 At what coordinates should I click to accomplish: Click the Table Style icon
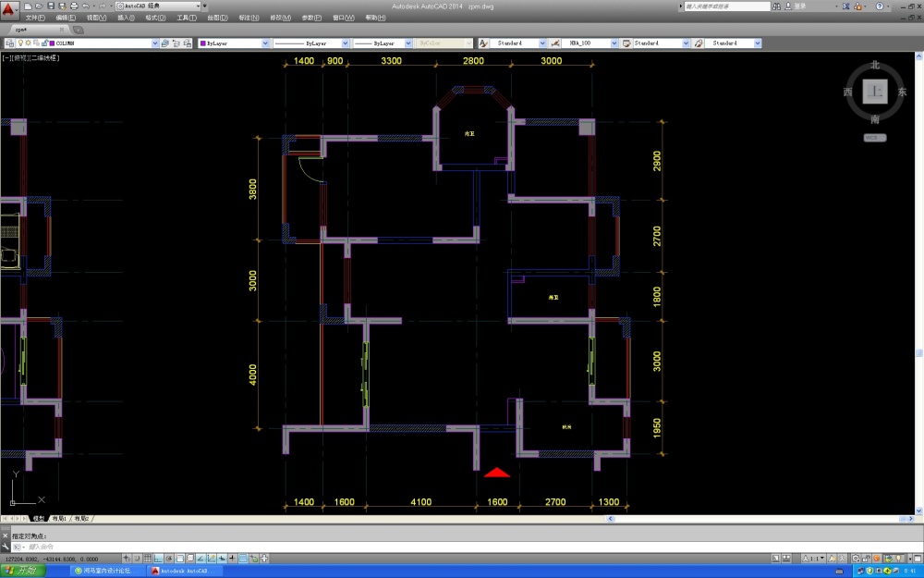(626, 43)
